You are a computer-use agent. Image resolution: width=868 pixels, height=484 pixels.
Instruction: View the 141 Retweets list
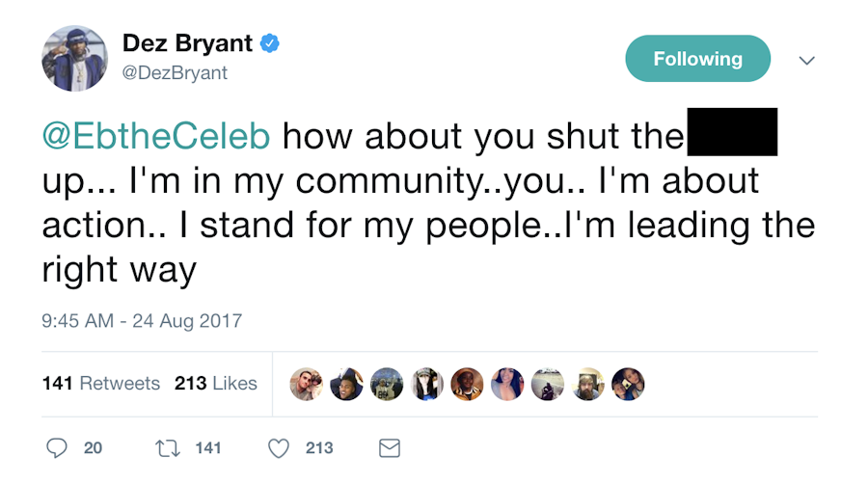pos(101,383)
